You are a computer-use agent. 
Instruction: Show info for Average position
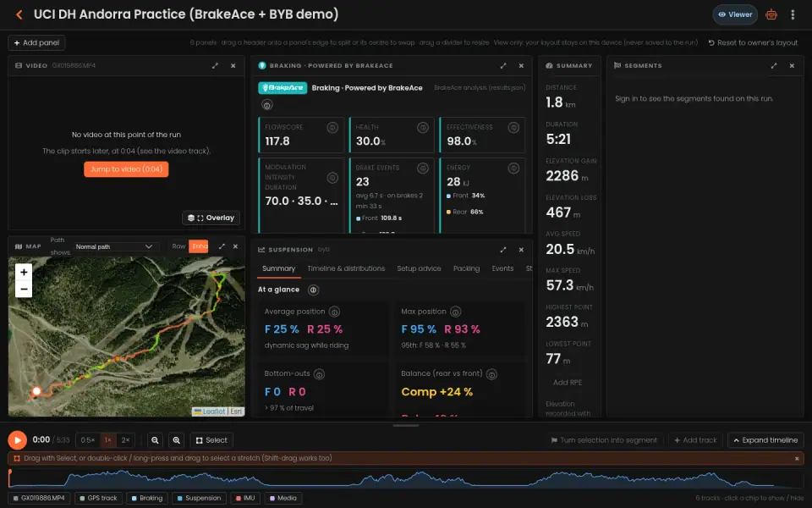click(x=335, y=312)
